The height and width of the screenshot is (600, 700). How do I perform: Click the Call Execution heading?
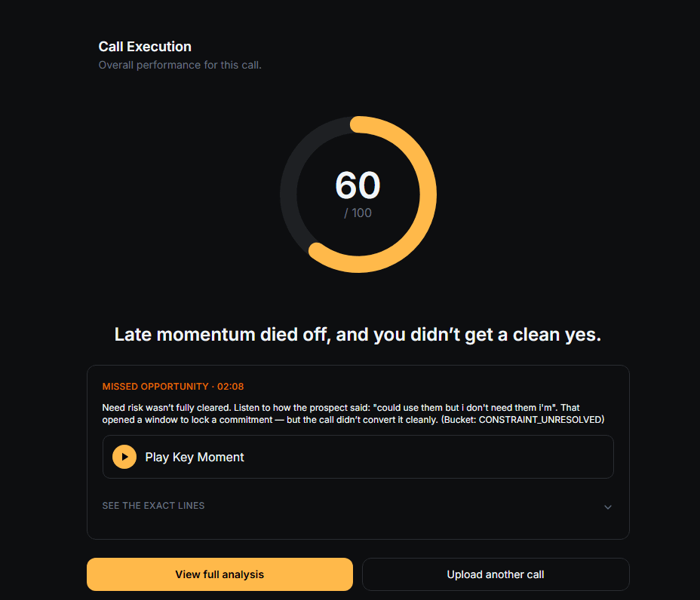pos(144,46)
